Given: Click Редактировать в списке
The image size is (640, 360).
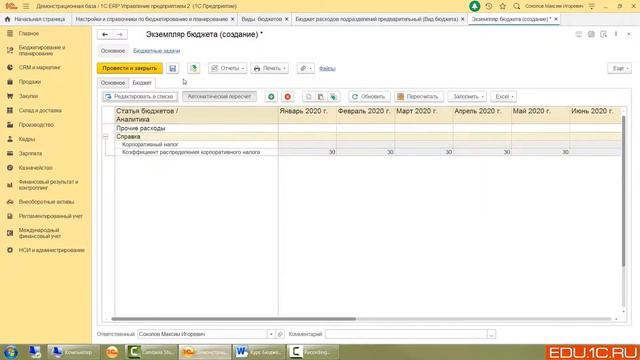Looking at the screenshot, I should [x=140, y=97].
